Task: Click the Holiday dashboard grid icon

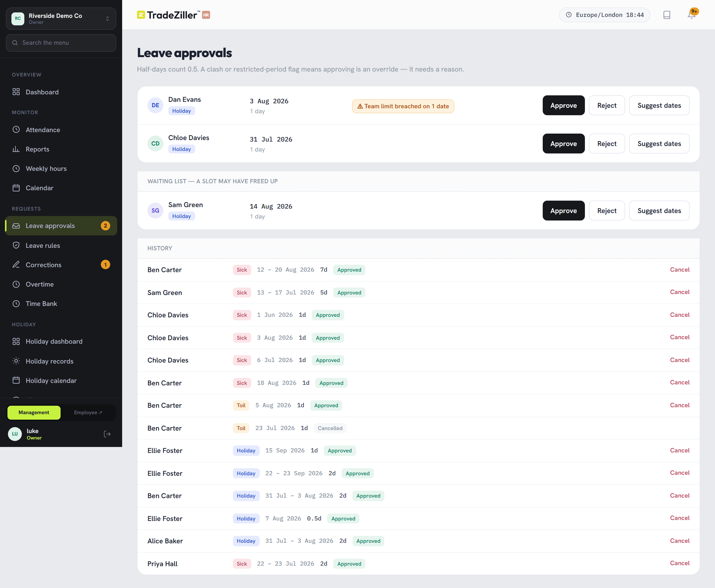Action: click(x=16, y=341)
